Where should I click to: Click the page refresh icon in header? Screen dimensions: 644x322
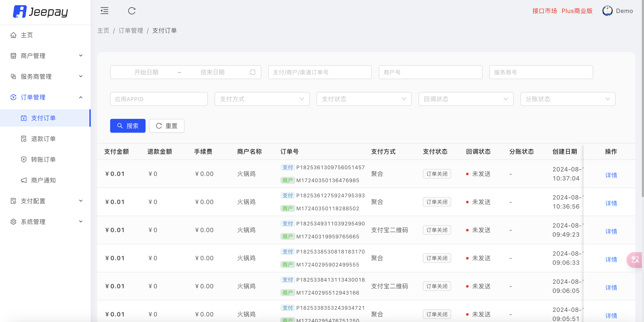pos(132,11)
